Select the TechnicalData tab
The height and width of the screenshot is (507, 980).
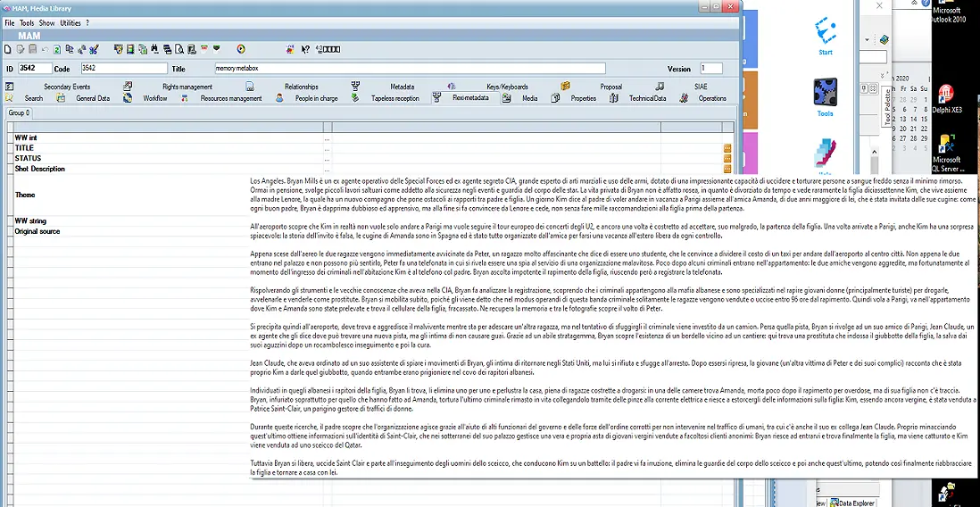647,98
